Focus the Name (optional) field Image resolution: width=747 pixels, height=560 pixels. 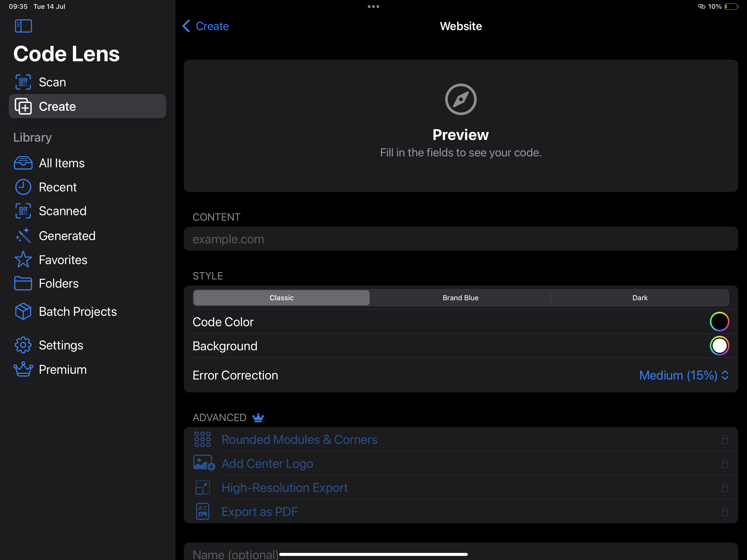[x=461, y=552]
